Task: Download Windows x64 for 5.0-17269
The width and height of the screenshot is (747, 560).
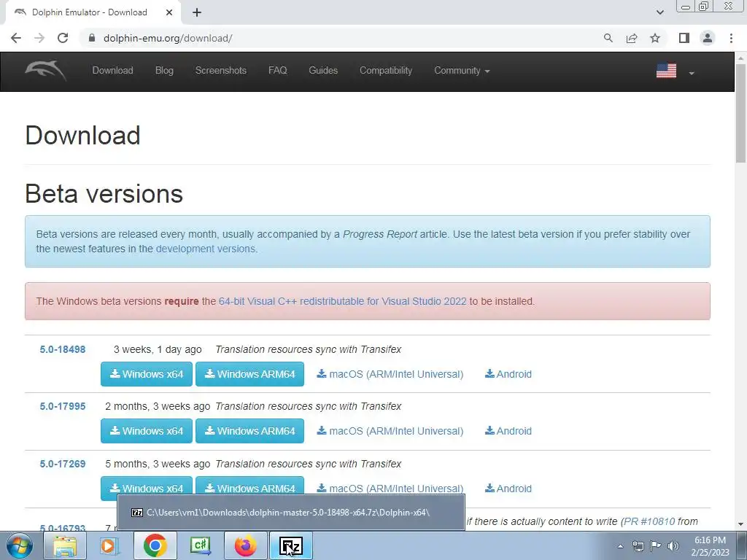Action: coord(146,486)
